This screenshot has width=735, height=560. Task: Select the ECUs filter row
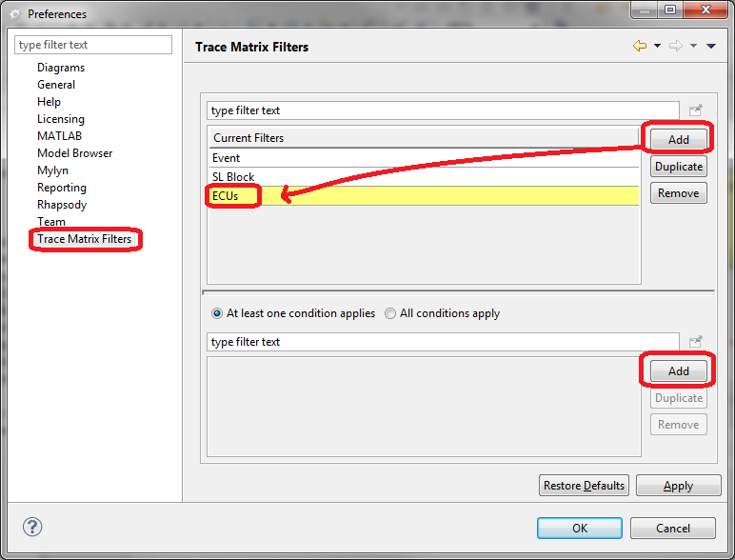tap(424, 195)
